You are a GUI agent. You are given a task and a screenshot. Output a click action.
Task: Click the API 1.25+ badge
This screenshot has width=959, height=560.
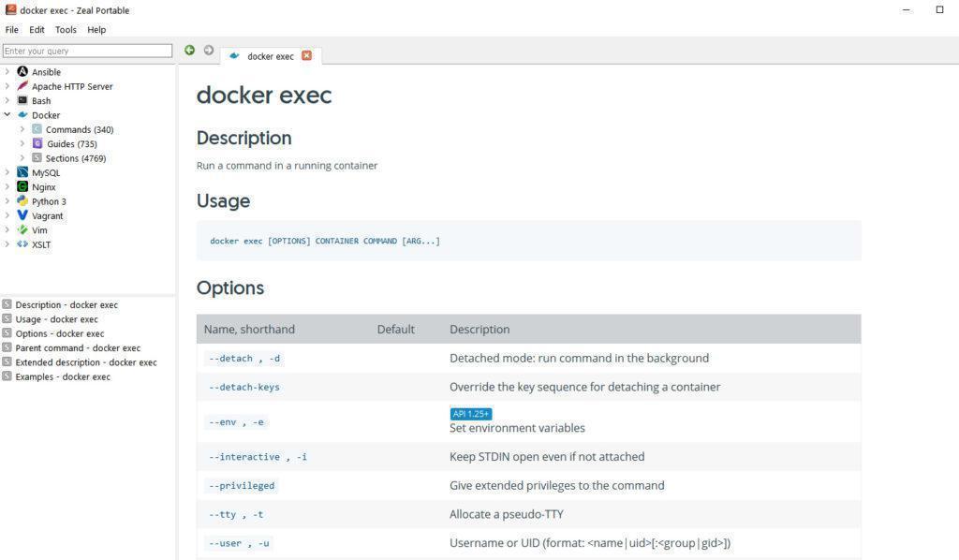[471, 414]
